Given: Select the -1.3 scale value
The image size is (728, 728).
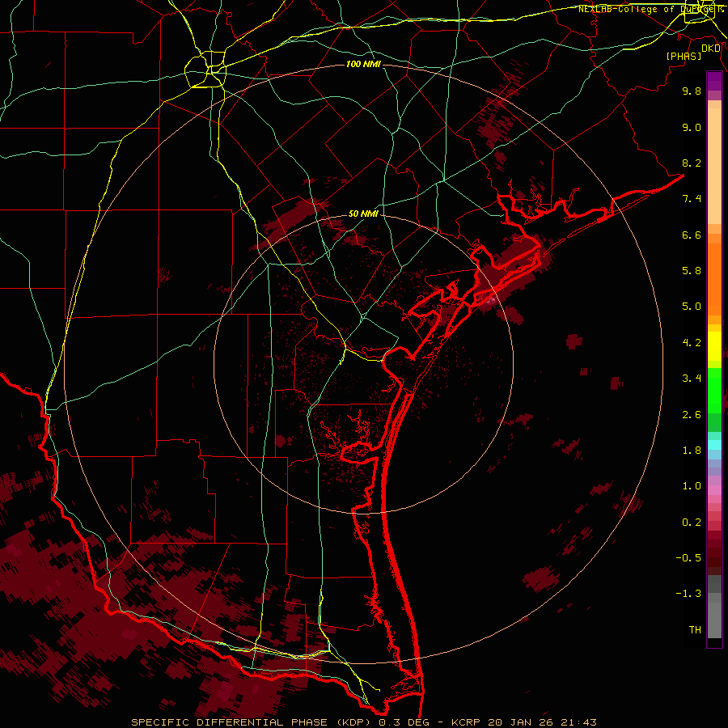Looking at the screenshot, I should (x=688, y=594).
